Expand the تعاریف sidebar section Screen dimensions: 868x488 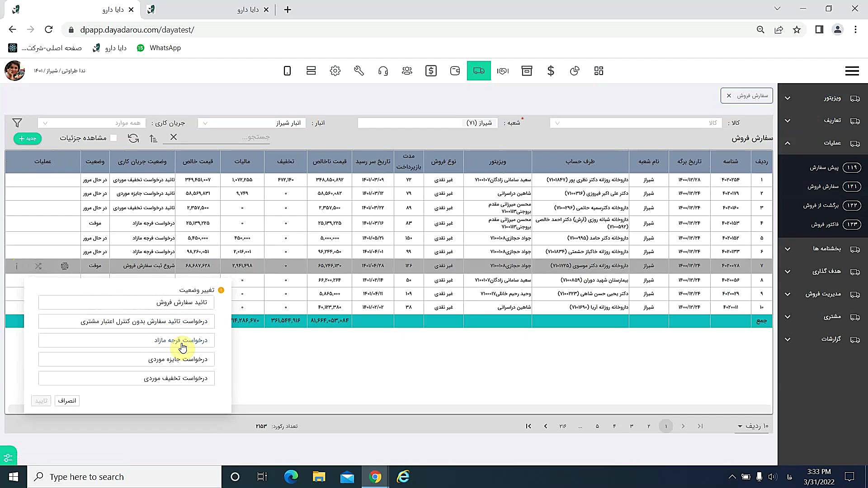(x=823, y=121)
